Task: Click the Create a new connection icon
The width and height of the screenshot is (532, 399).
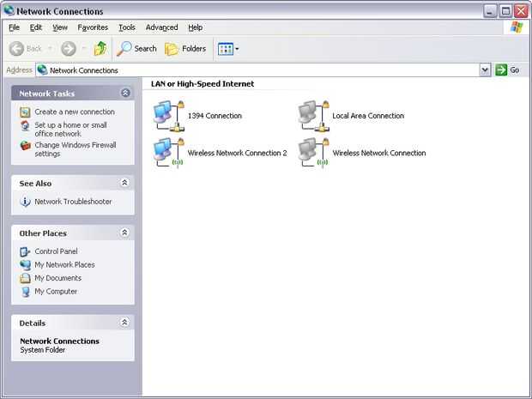Action: tap(25, 112)
